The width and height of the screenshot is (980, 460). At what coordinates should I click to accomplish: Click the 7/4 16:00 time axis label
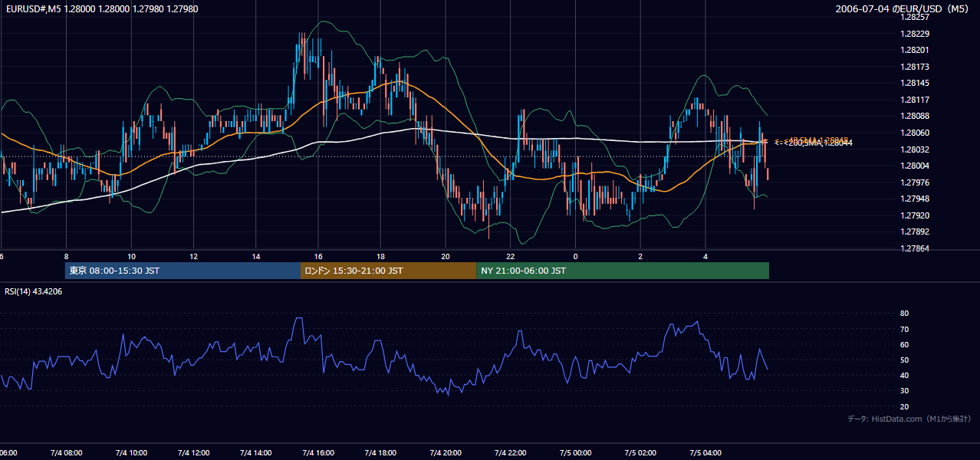pos(318,452)
